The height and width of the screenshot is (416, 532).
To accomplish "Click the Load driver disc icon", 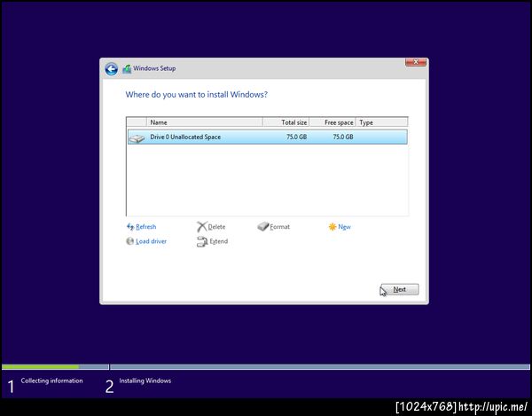I will (130, 241).
